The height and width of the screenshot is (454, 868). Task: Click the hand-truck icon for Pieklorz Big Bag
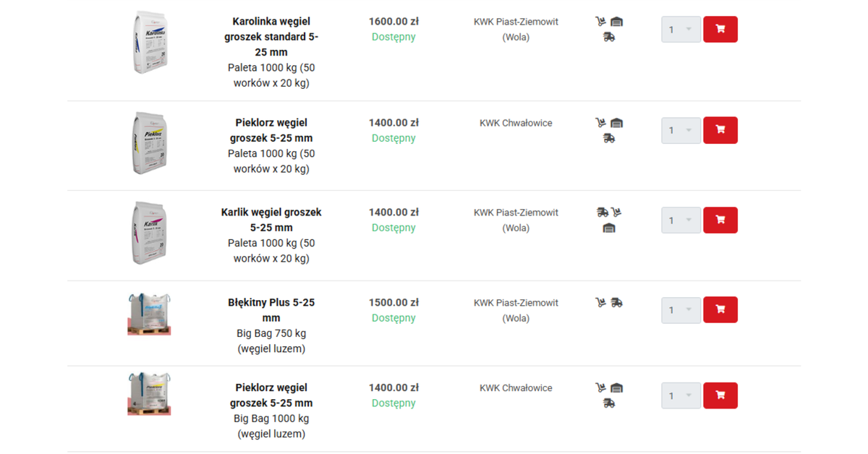601,388
